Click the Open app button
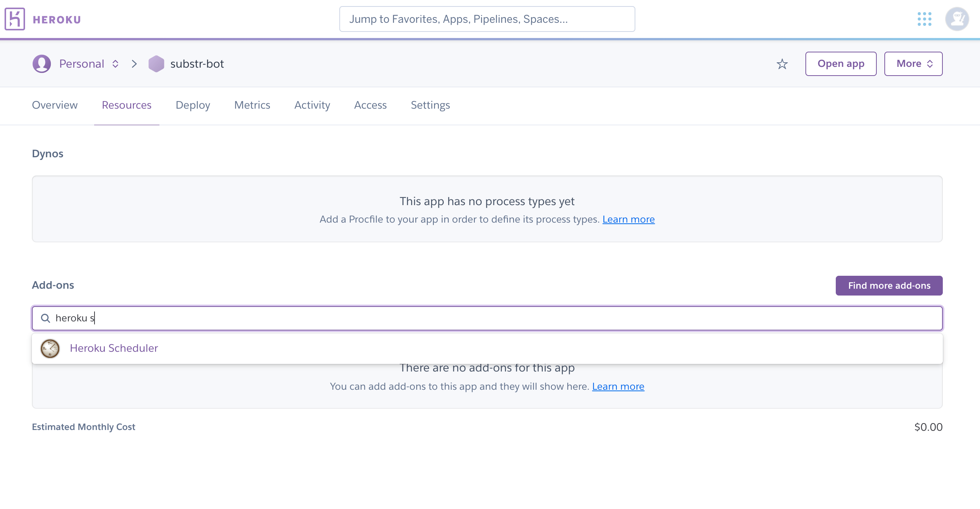980x509 pixels. click(841, 63)
